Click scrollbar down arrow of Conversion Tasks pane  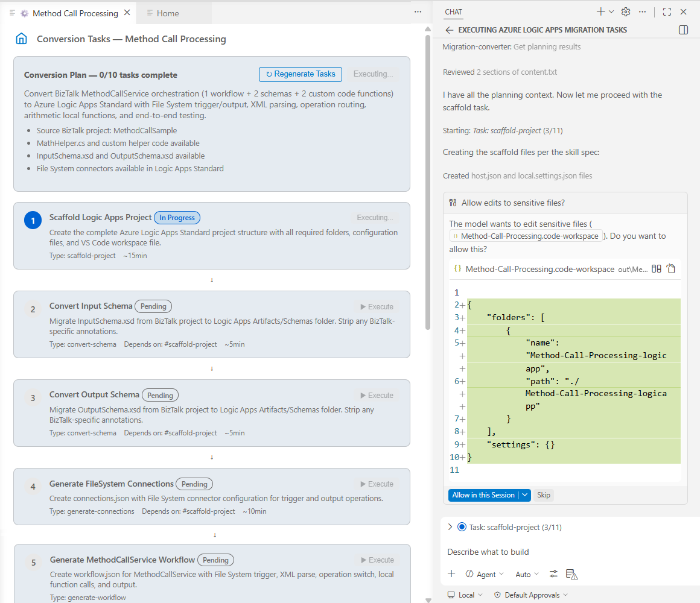(428, 600)
